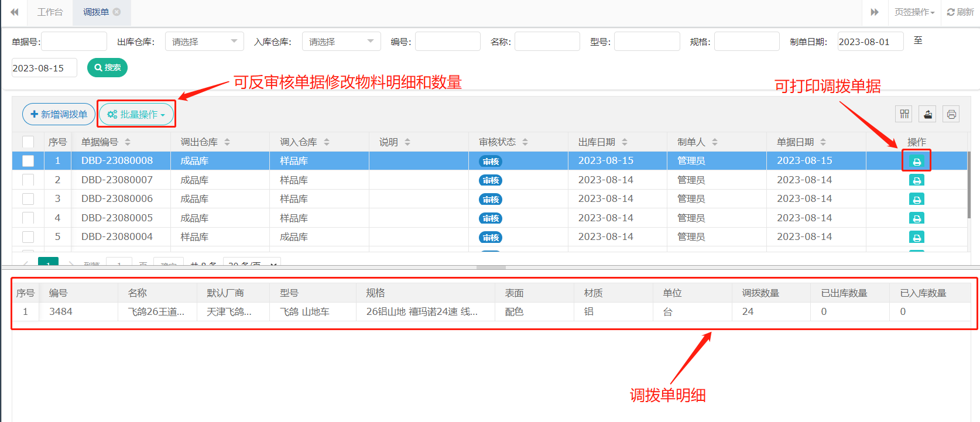Screen dimensions: 980x422
Task: Expand the 入库仓库 selector
Action: coord(341,42)
